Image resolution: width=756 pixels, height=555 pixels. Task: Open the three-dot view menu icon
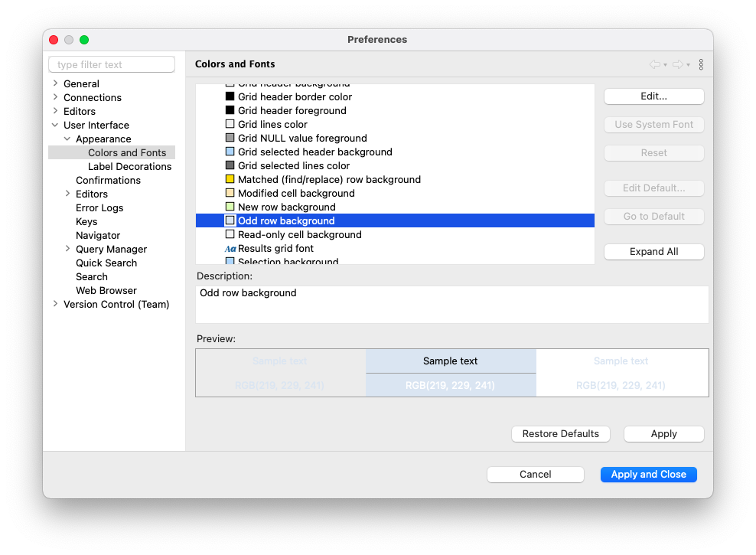coord(701,64)
